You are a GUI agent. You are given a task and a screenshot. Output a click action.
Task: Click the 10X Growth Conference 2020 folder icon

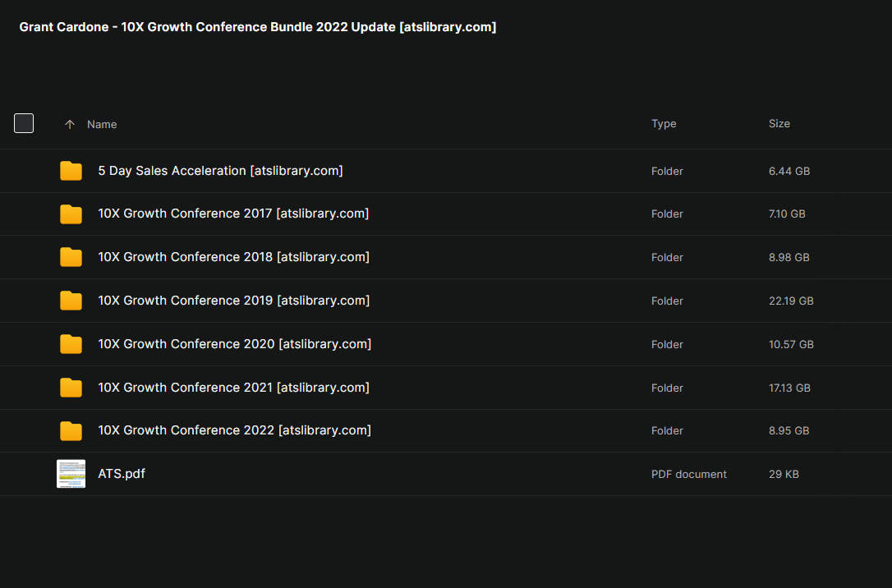pyautogui.click(x=71, y=344)
